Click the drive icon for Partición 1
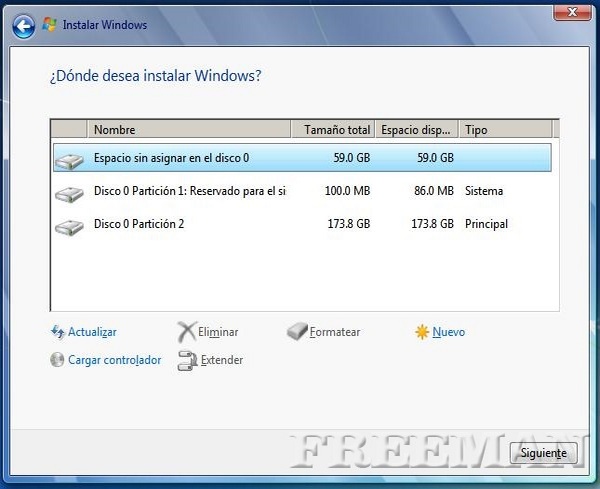 (69, 194)
